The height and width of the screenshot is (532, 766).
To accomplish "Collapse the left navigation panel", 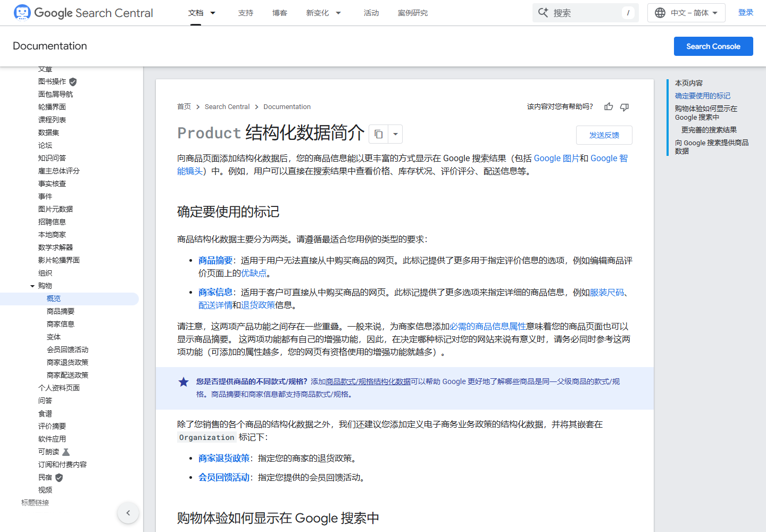I will click(x=128, y=513).
